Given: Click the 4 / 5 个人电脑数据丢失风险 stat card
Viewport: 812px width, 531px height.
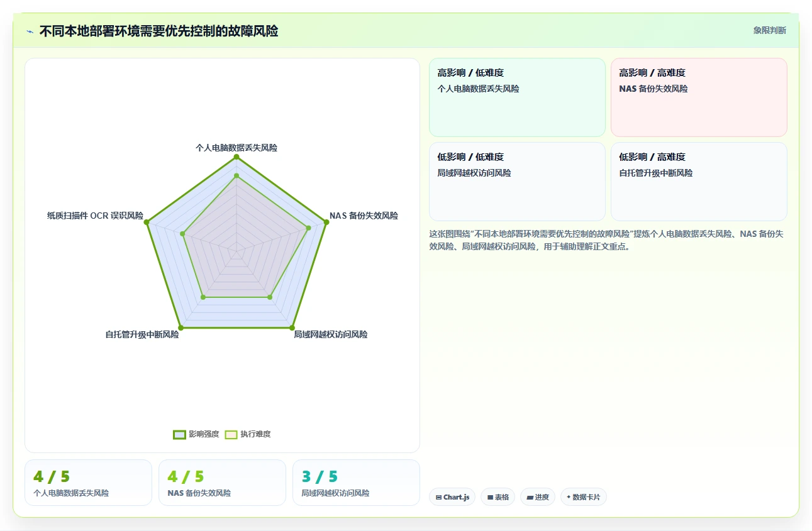Looking at the screenshot, I should click(88, 483).
